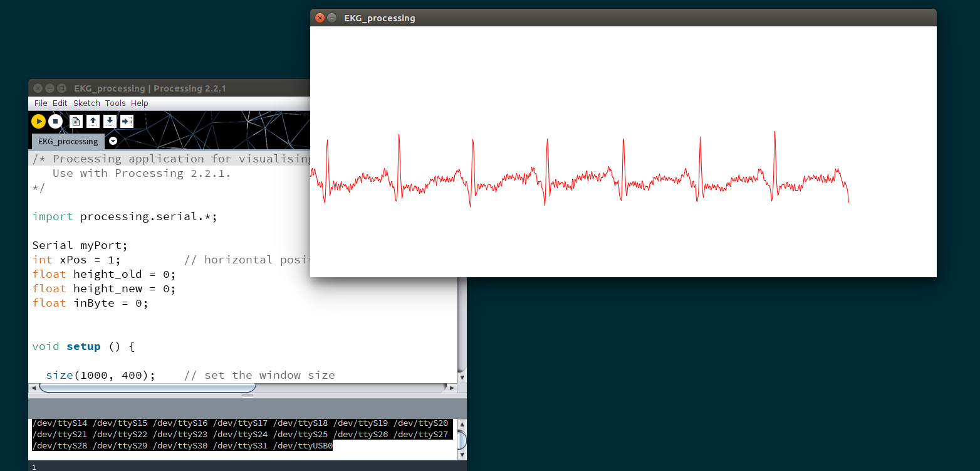The height and width of the screenshot is (471, 980).
Task: Close the Processing editor window
Action: point(38,88)
